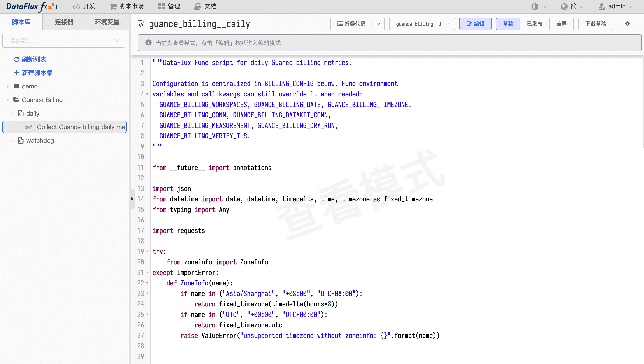Click the DataFlux f(x) logo
This screenshot has height=364, width=644.
pos(32,7)
